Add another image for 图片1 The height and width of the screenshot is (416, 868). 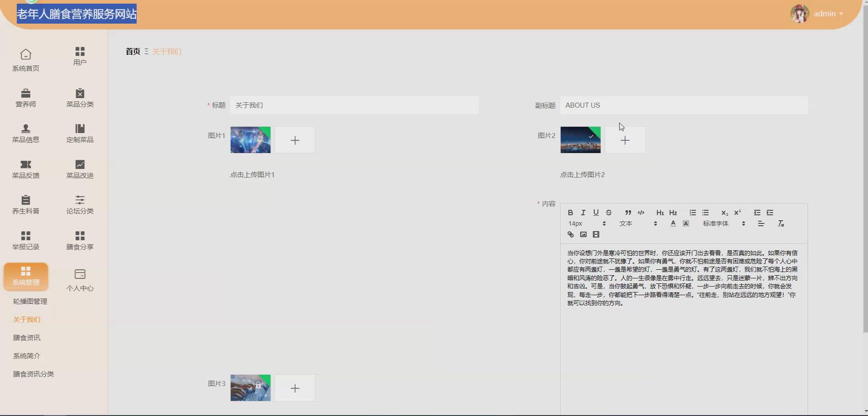(x=295, y=140)
